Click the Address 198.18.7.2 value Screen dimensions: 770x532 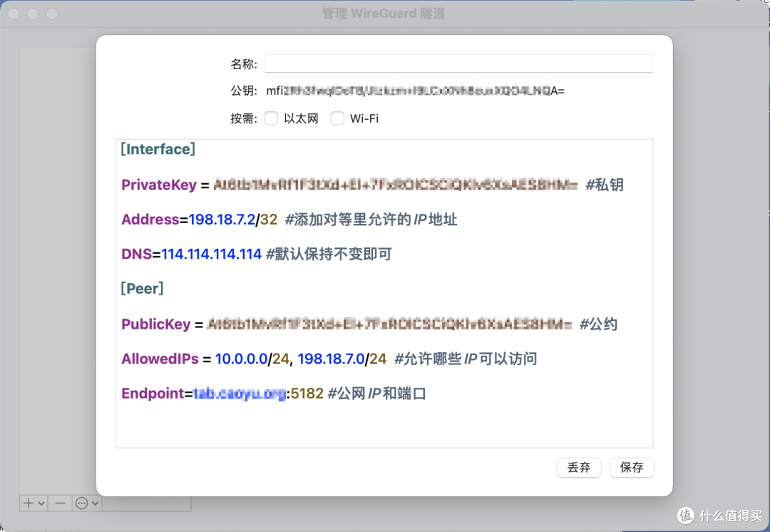click(222, 220)
